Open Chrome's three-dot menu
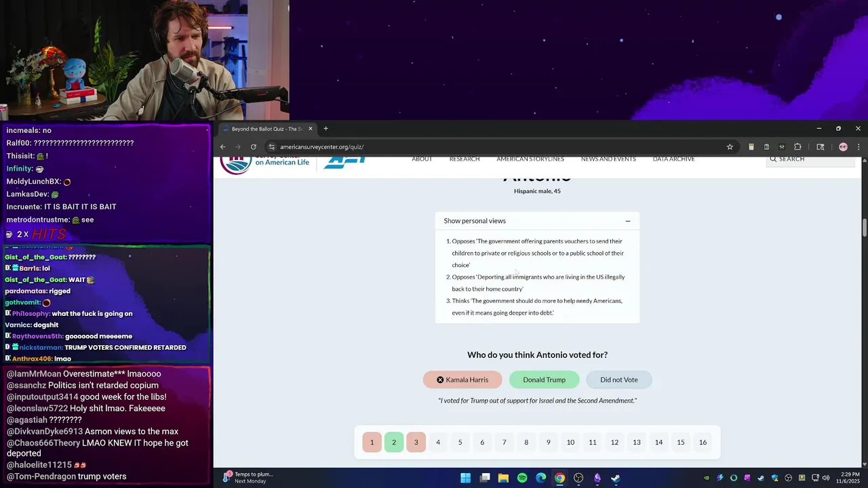 pos(859,146)
